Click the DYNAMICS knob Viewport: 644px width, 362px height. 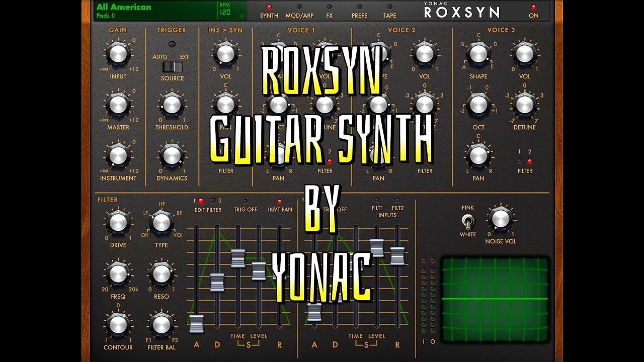click(x=172, y=155)
